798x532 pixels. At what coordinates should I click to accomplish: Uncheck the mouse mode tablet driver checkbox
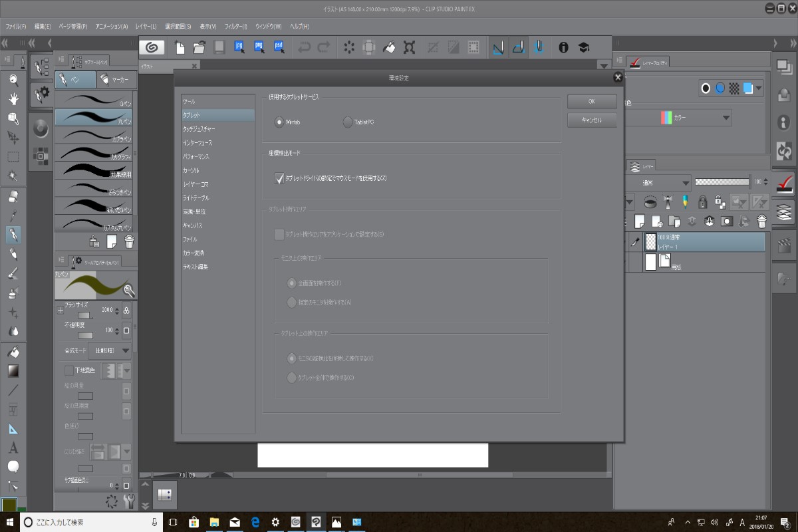279,178
